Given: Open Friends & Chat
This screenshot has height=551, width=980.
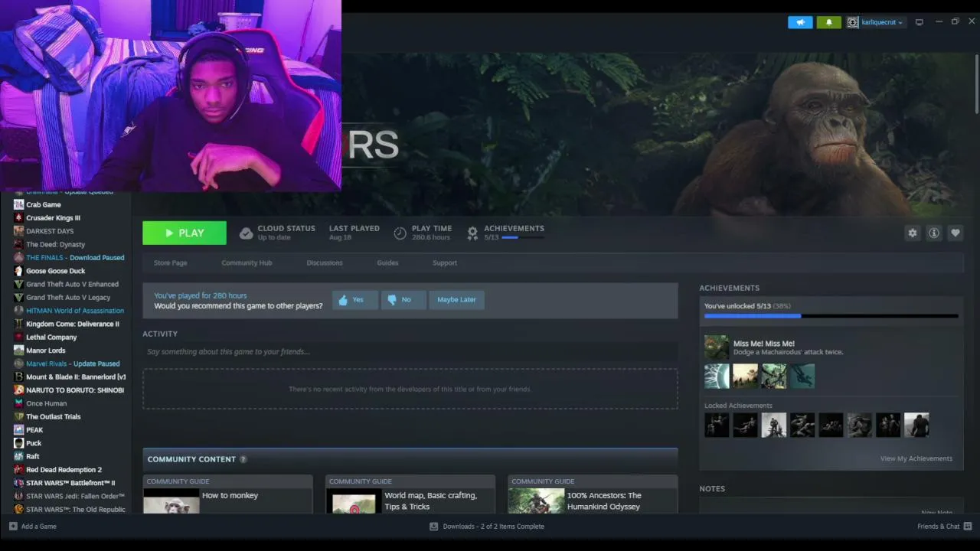Looking at the screenshot, I should click(x=945, y=527).
